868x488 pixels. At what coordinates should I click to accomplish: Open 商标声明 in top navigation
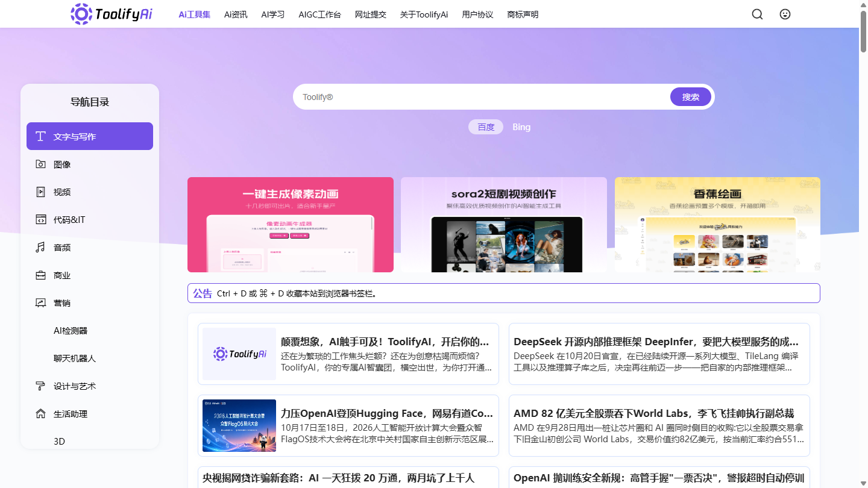tap(523, 14)
